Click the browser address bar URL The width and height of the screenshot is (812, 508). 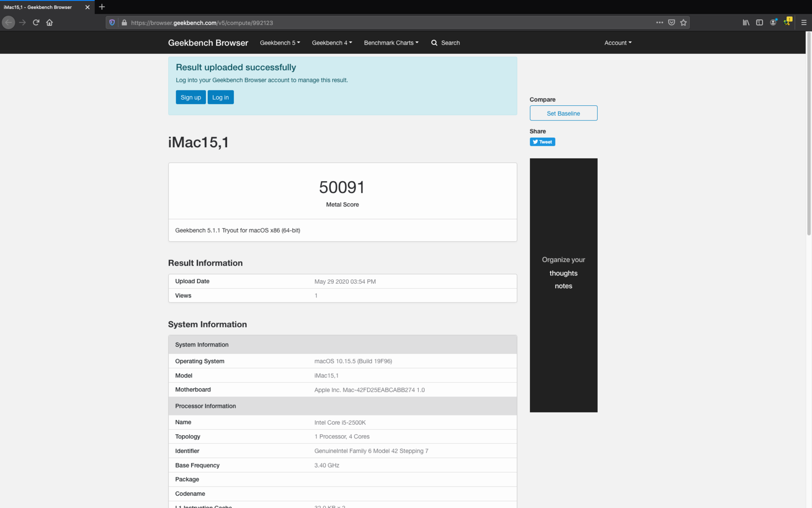click(202, 23)
